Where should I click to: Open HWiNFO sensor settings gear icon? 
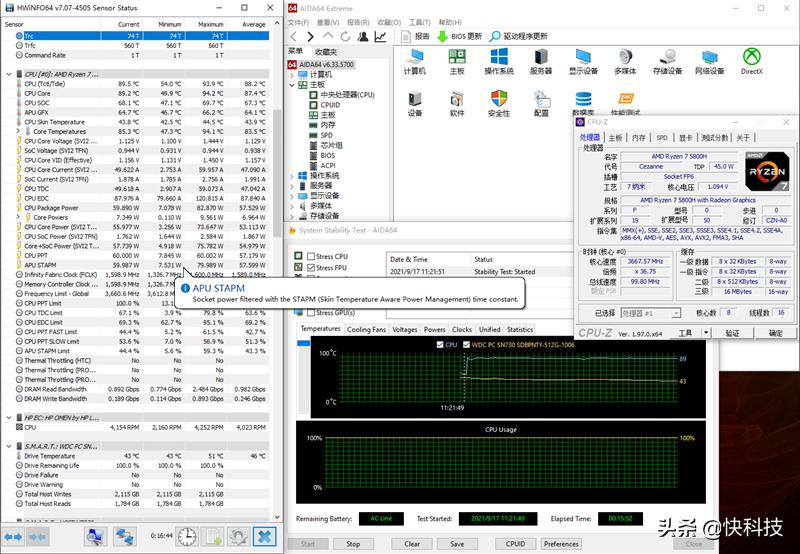click(240, 537)
